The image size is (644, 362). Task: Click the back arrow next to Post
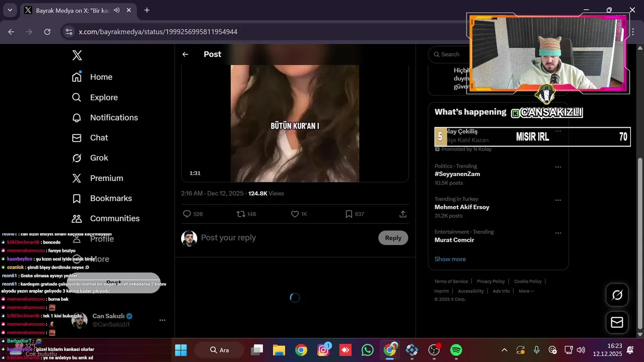pyautogui.click(x=185, y=54)
